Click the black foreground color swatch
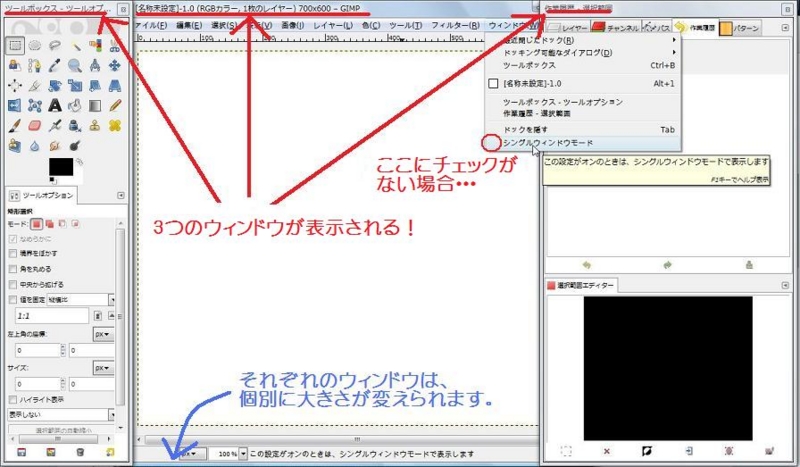800x467 pixels. pyautogui.click(x=61, y=166)
